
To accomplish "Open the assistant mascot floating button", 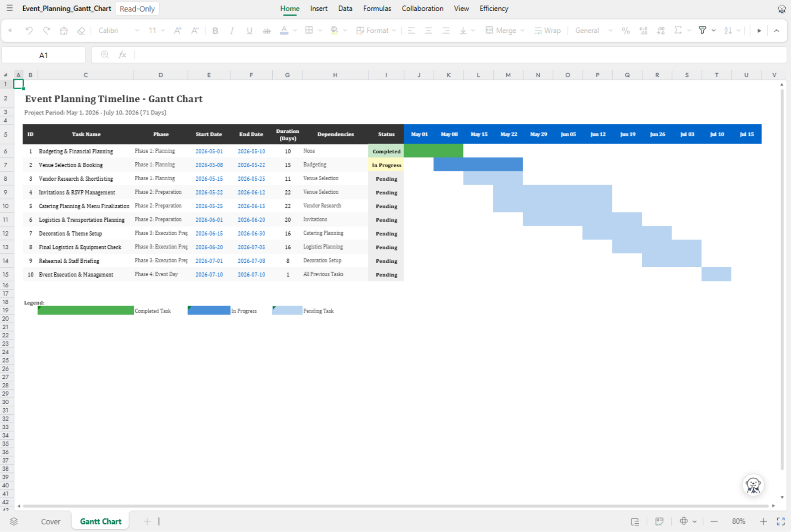I will tap(753, 485).
